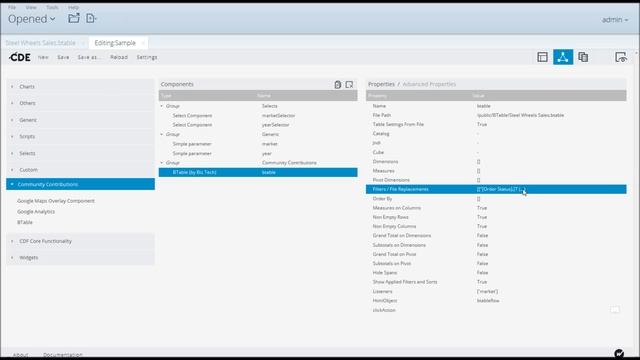Click the delete component icon
640x360 pixels.
point(349,84)
